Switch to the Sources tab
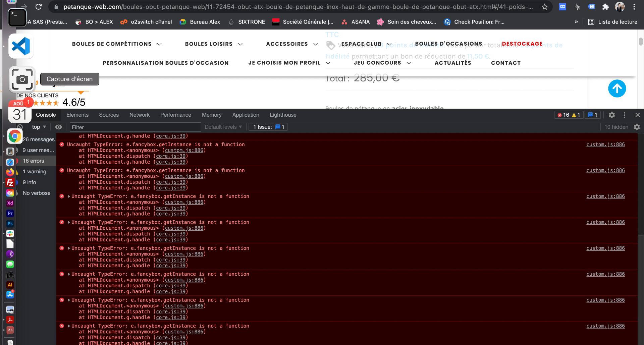The width and height of the screenshot is (644, 345). 109,115
